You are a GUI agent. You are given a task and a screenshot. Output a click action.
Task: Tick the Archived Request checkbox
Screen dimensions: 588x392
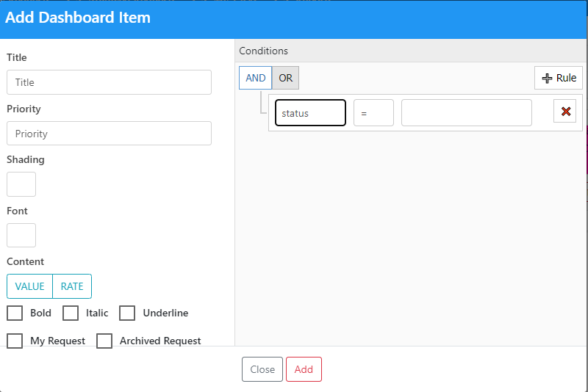[104, 341]
